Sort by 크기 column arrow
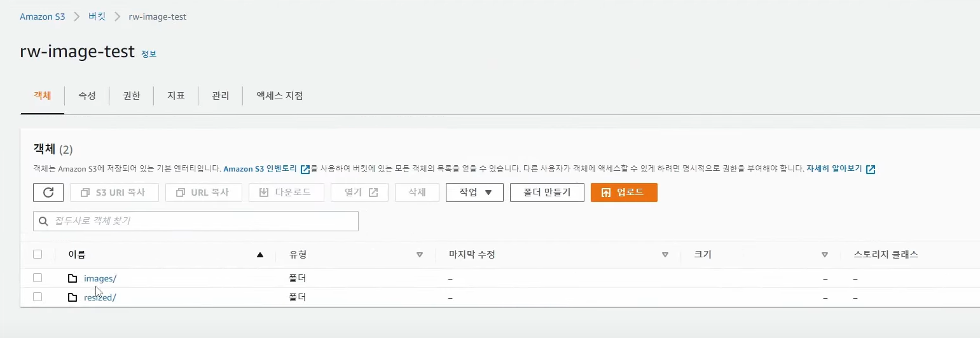The width and height of the screenshot is (980, 338). [x=825, y=255]
